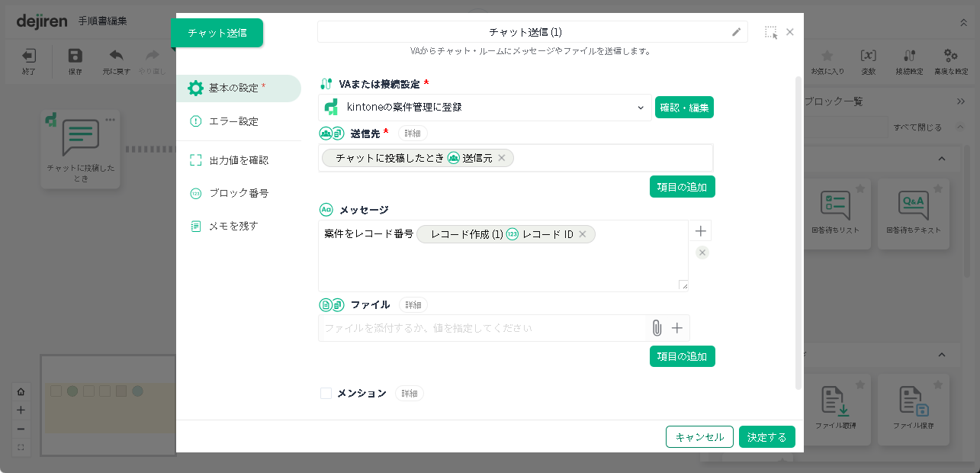Remove the レコード ID tag from message
This screenshot has height=473, width=980.
(x=583, y=234)
